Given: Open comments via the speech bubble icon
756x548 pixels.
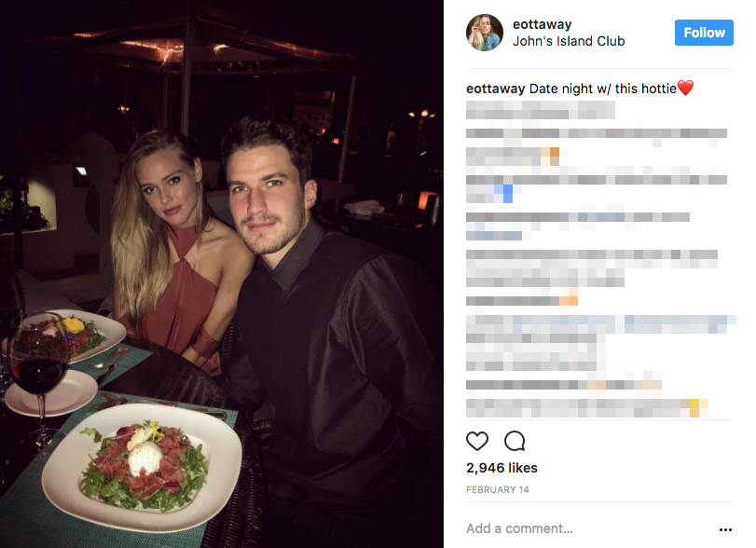Looking at the screenshot, I should tap(515, 441).
